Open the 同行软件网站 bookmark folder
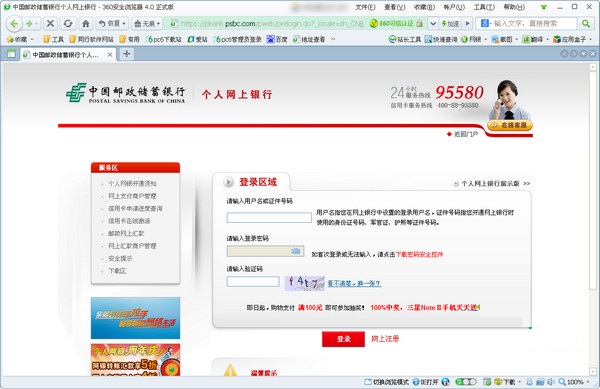 [91, 39]
